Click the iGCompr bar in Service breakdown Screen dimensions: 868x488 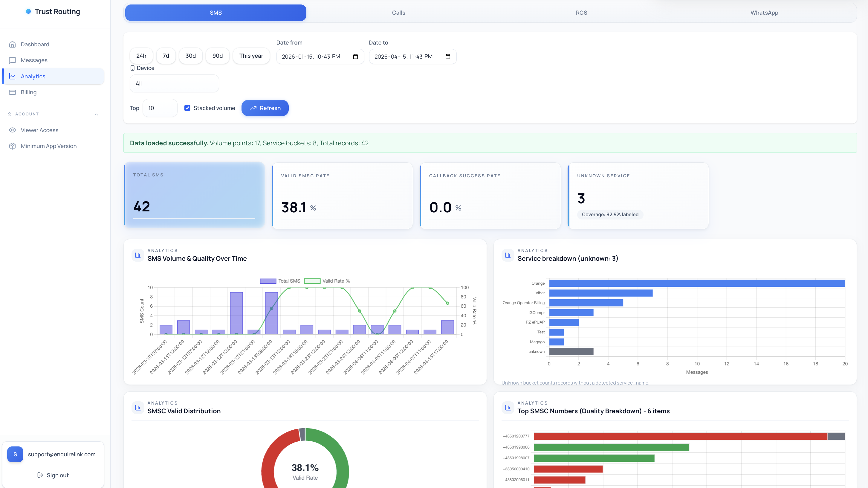[x=571, y=313]
